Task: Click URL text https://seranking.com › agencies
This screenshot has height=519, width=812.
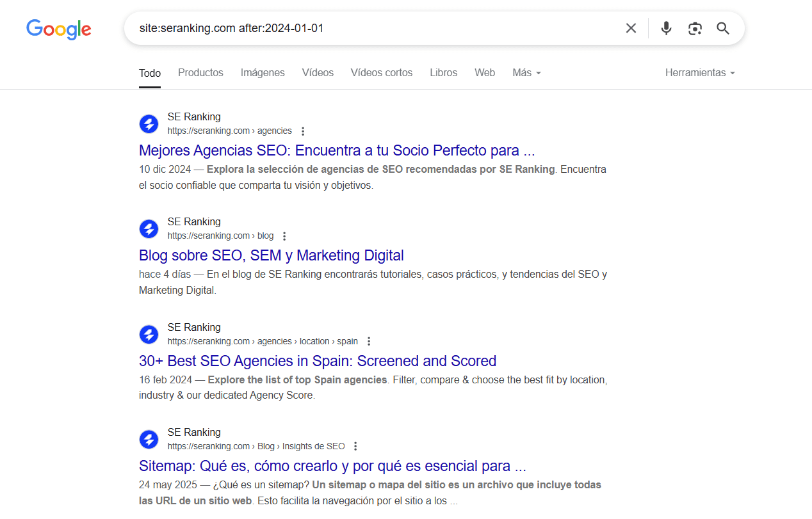Action: point(229,131)
